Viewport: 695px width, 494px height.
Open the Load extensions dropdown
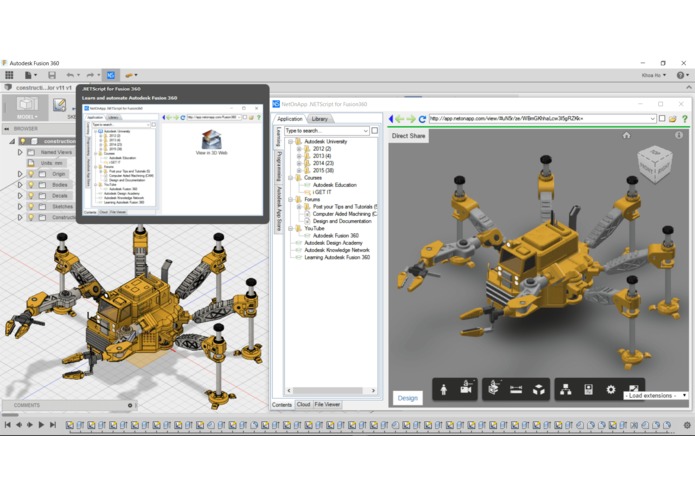click(656, 395)
